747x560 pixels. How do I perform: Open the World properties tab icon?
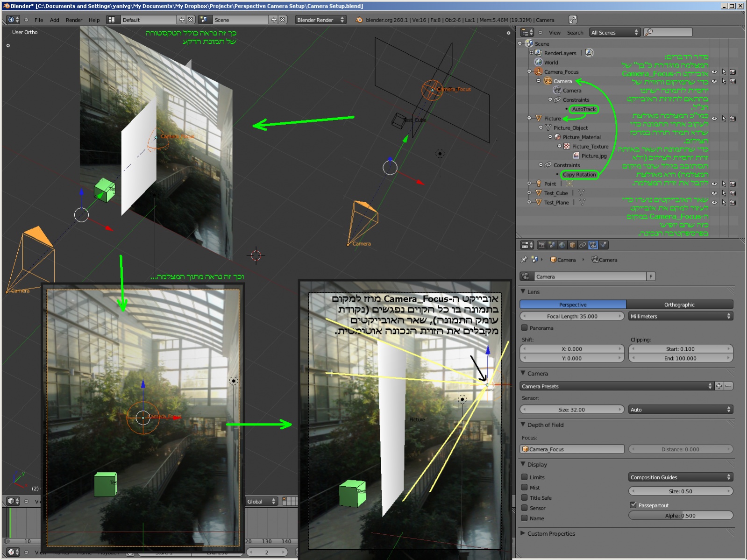click(562, 245)
